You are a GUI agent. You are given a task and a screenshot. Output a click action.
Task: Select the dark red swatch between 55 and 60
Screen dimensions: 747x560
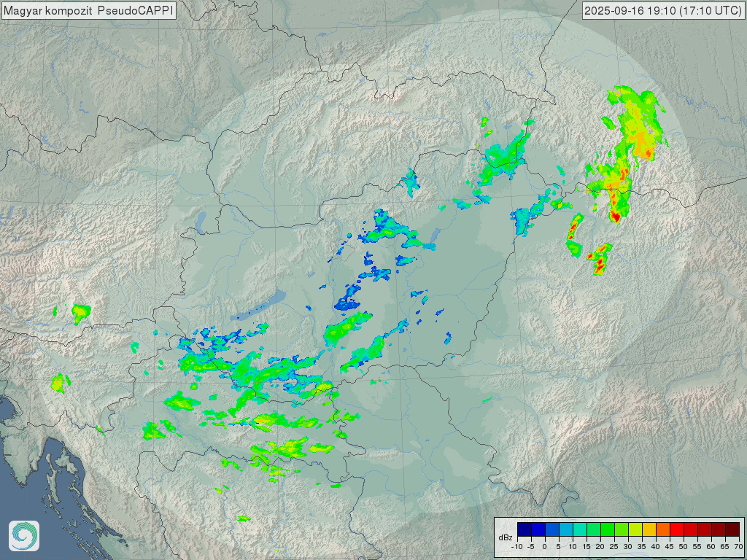click(705, 529)
